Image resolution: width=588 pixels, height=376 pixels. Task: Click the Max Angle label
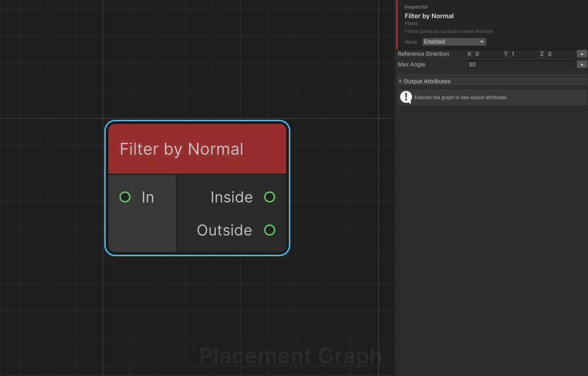coord(412,64)
